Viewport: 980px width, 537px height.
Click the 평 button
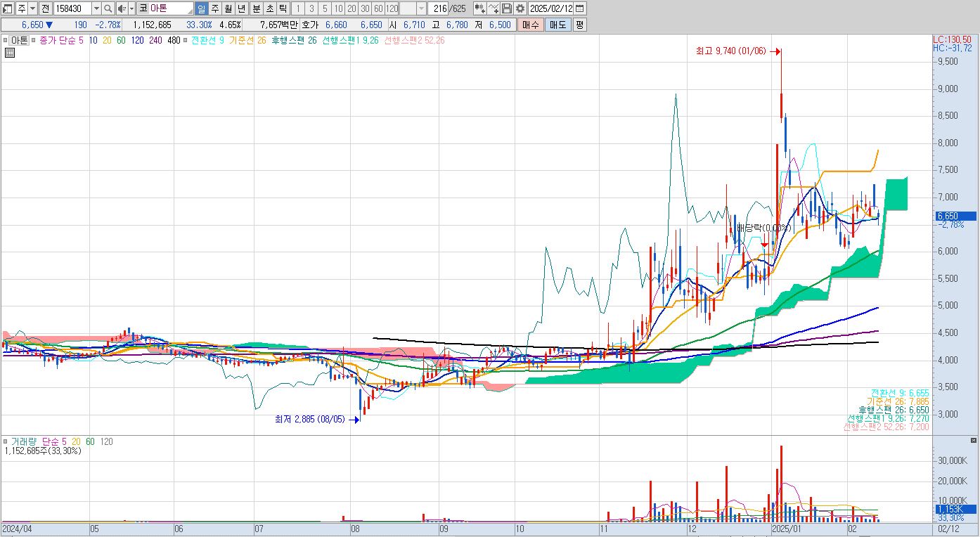coord(579,25)
